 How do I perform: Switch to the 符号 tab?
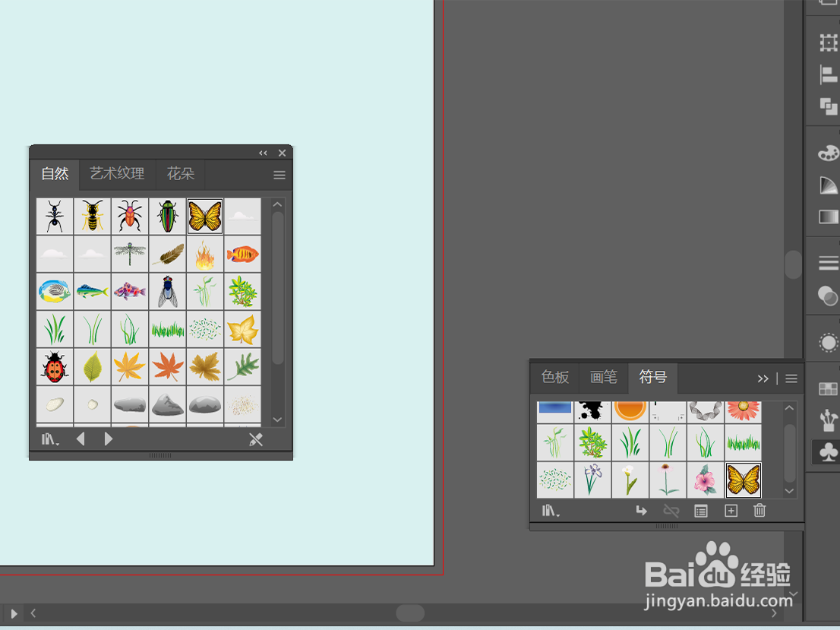pos(653,378)
